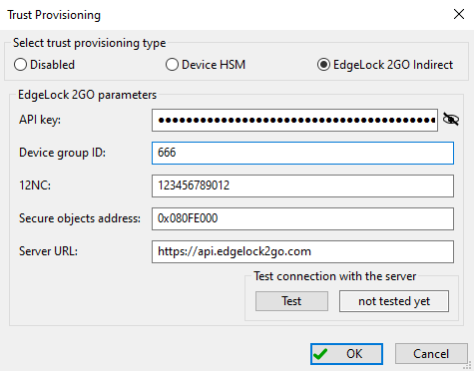
Task: Dismiss the dialog with Cancel
Action: coord(431,354)
